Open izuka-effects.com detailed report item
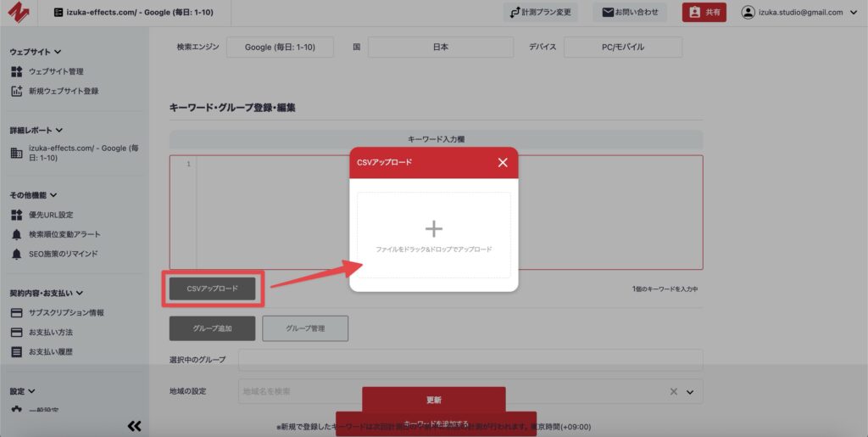The image size is (868, 437). [x=76, y=153]
